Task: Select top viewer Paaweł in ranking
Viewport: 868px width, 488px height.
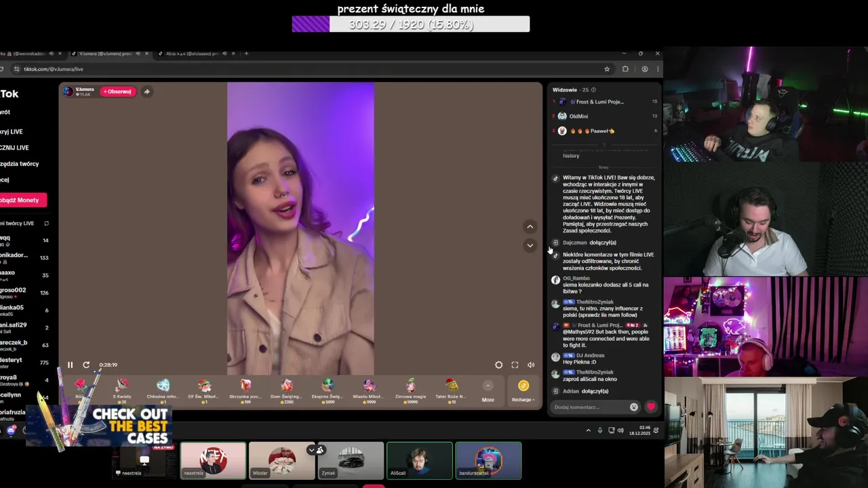Action: tap(605, 131)
